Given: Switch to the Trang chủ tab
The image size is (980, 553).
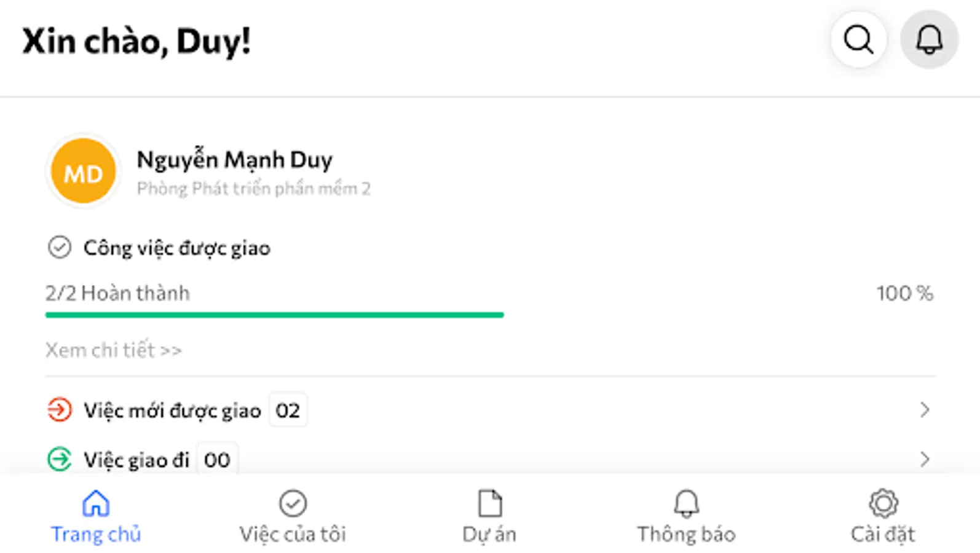Looking at the screenshot, I should (96, 517).
